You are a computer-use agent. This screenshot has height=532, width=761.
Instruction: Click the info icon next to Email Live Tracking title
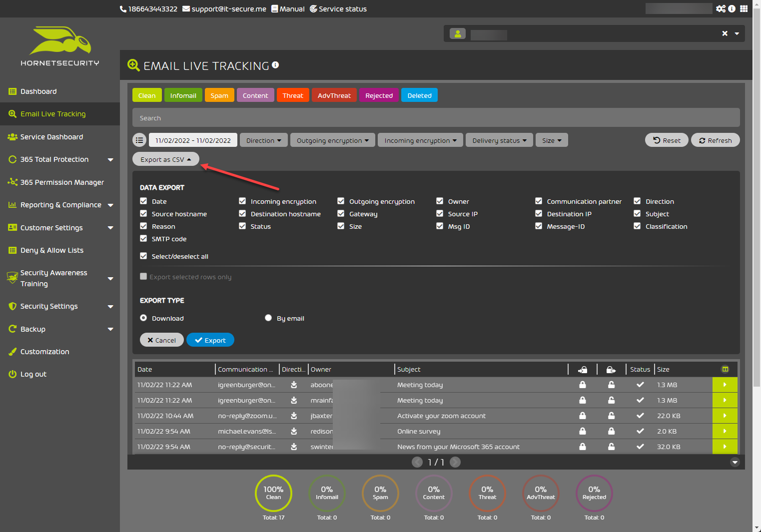[275, 65]
